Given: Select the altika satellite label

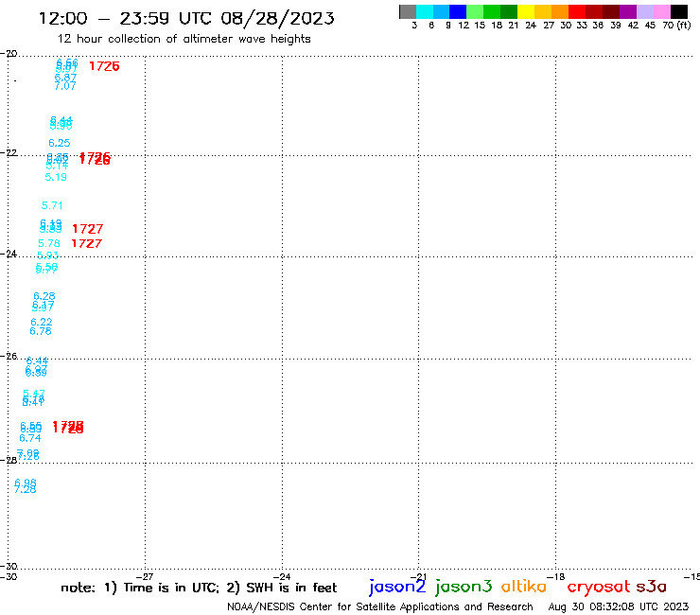Looking at the screenshot, I should pyautogui.click(x=523, y=587).
